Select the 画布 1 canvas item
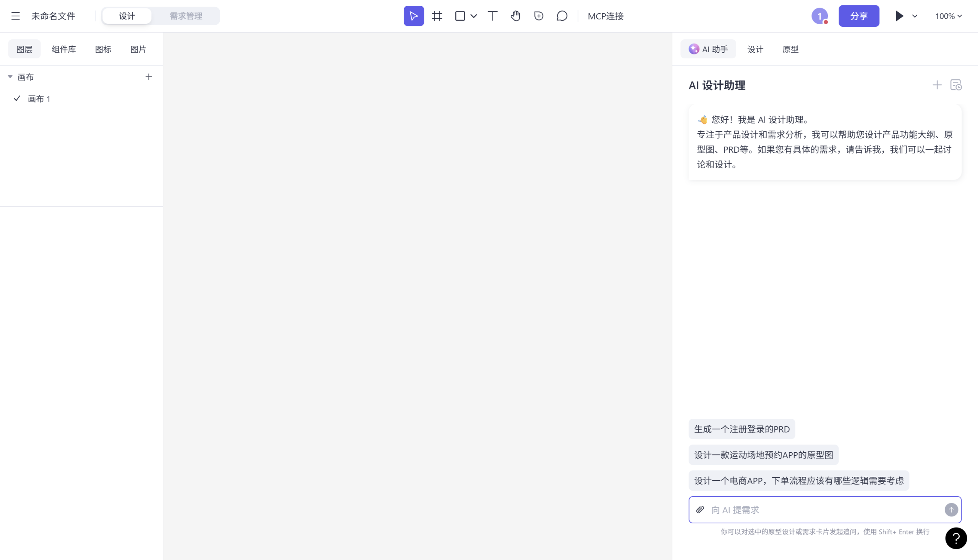The width and height of the screenshot is (978, 560). point(39,98)
